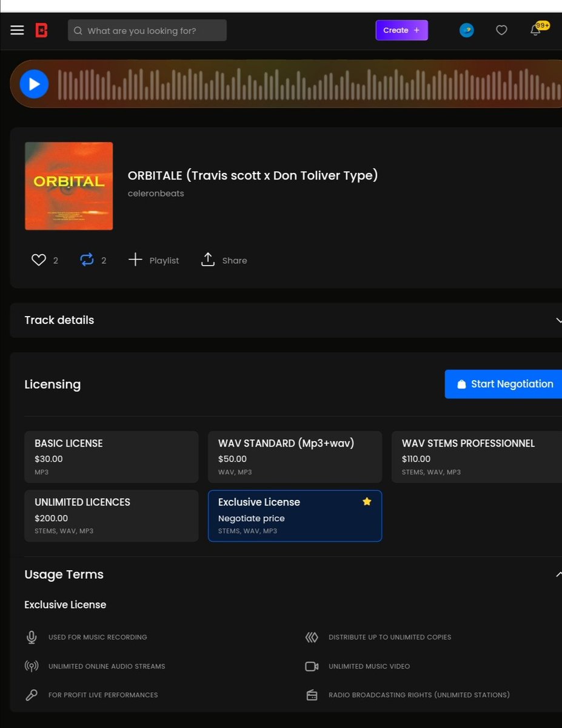Open your favorites via the heart icon
The height and width of the screenshot is (728, 562).
pyautogui.click(x=501, y=30)
